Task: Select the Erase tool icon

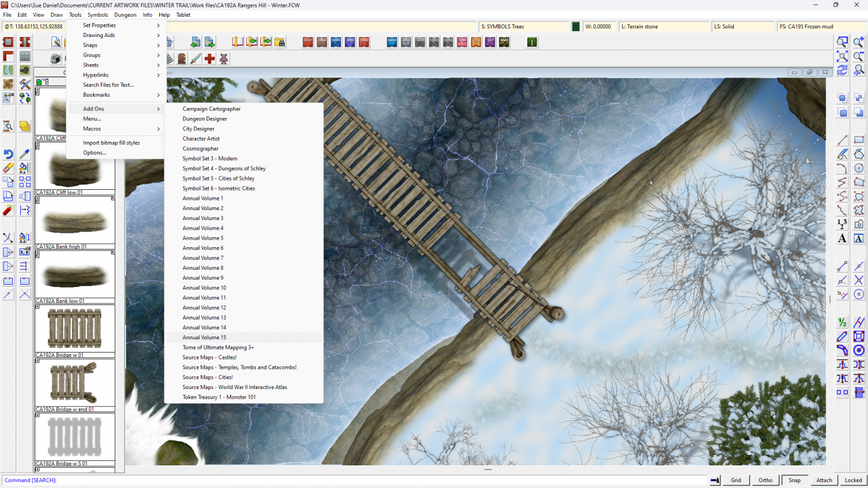Action: [x=8, y=168]
